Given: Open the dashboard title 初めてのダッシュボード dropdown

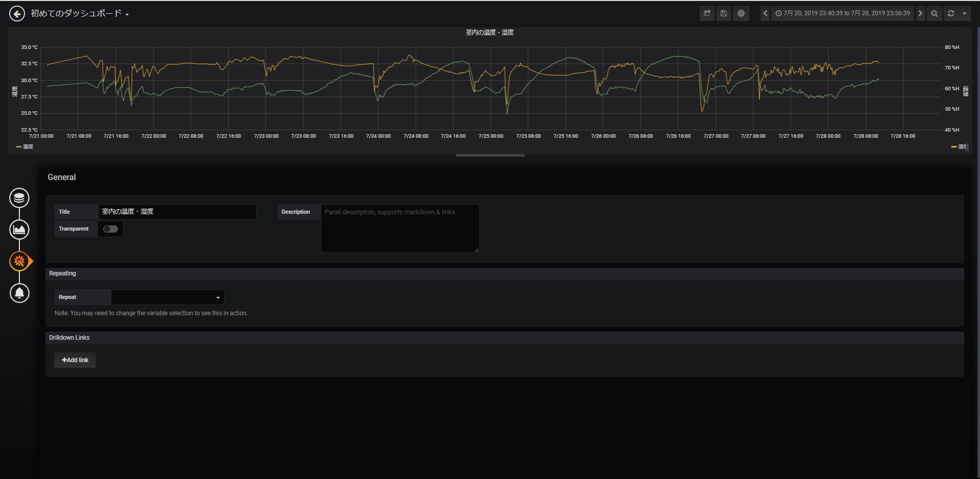Looking at the screenshot, I should click(80, 14).
